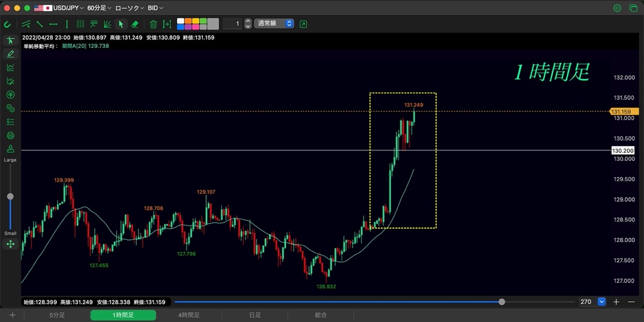This screenshot has width=644, height=322.
Task: Pick the orange color swatch
Action: point(188,21)
